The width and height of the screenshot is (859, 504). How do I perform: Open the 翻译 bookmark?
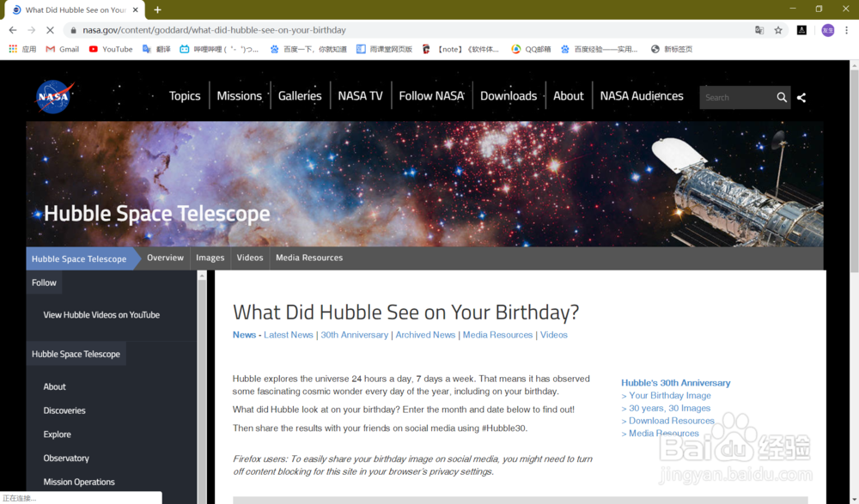[x=156, y=49]
